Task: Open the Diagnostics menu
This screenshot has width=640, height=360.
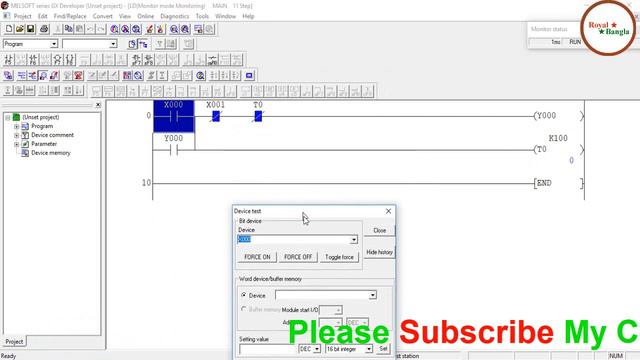Action: [174, 16]
